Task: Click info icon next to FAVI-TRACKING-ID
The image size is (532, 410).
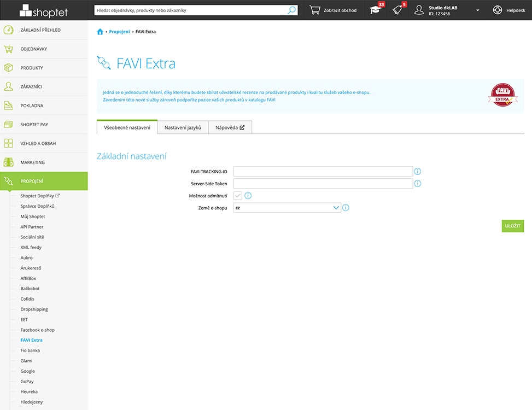Action: point(418,172)
